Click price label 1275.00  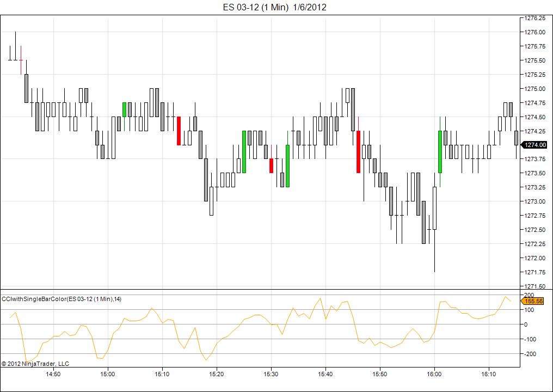coord(536,89)
